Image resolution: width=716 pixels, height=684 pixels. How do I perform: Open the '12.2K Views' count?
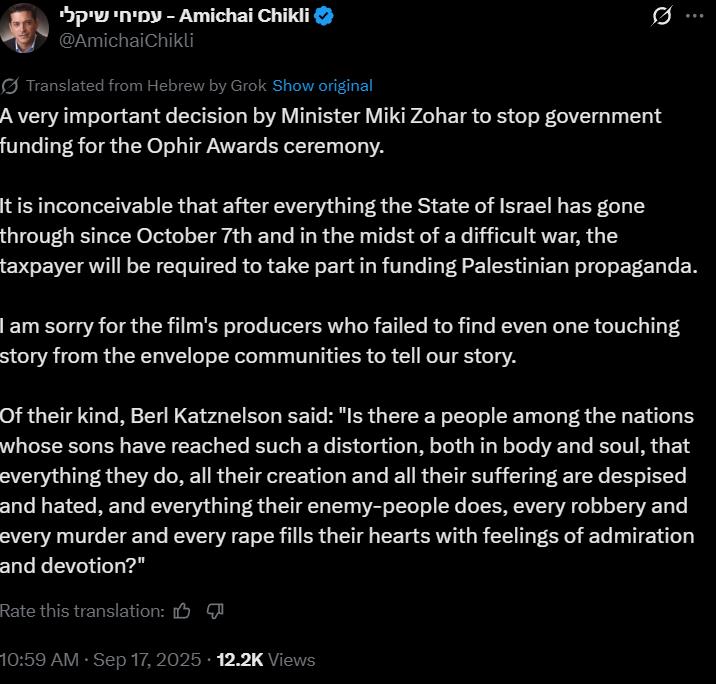click(x=265, y=660)
